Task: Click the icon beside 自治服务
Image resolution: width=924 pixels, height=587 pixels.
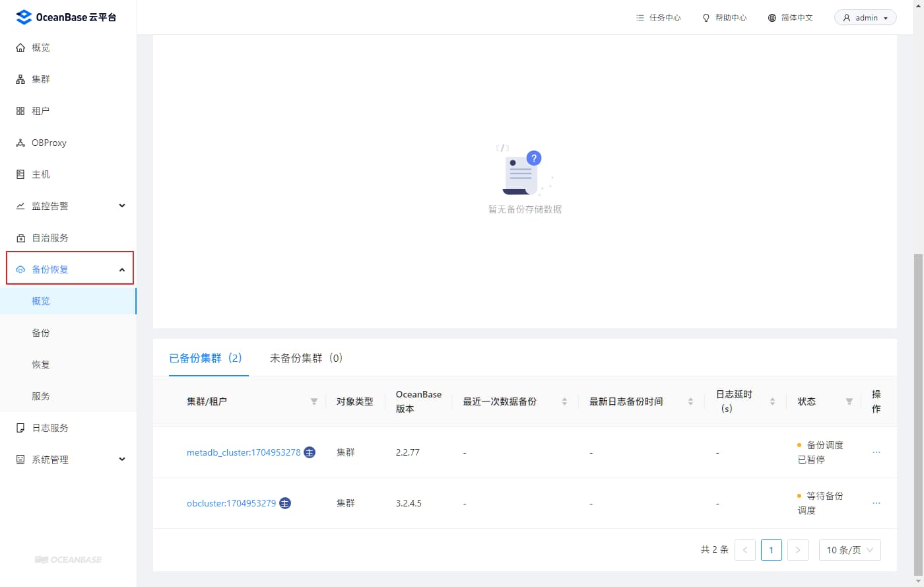Action: (20, 238)
